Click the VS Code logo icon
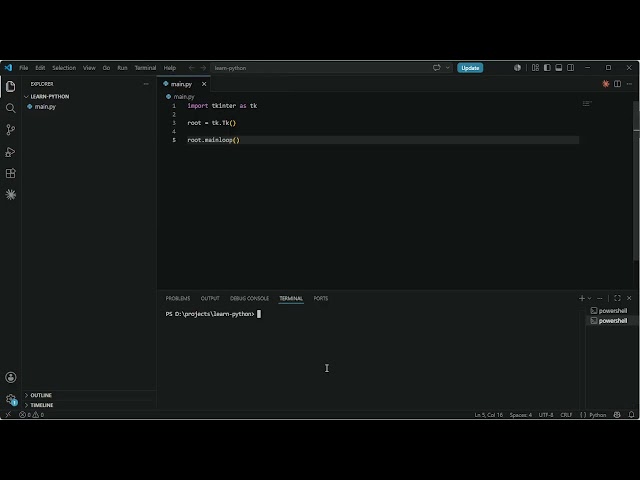This screenshot has width=640, height=480. 8,68
